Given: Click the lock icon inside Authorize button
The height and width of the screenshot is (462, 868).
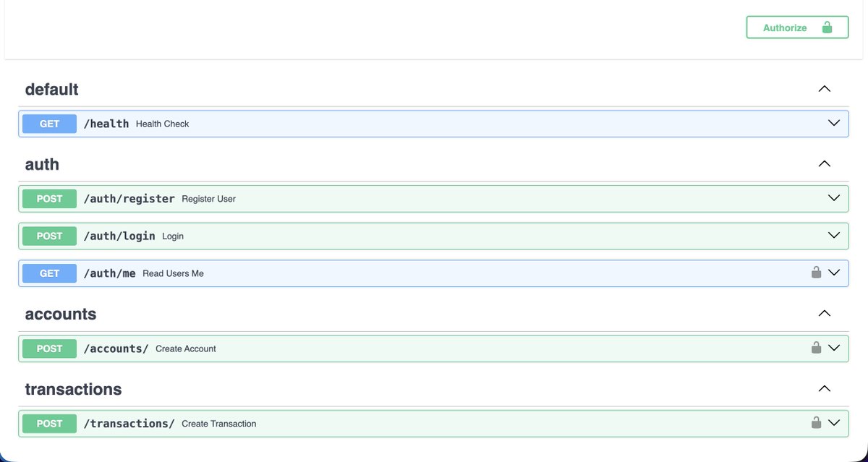Looking at the screenshot, I should 827,27.
